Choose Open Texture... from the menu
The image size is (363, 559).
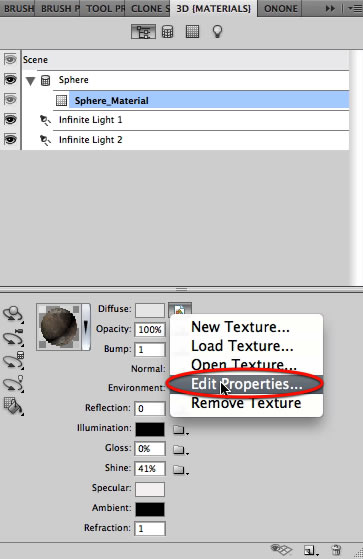[246, 365]
